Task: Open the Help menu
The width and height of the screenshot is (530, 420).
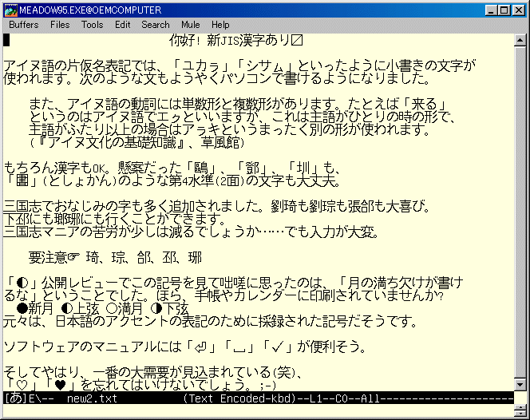Action: pyautogui.click(x=220, y=25)
